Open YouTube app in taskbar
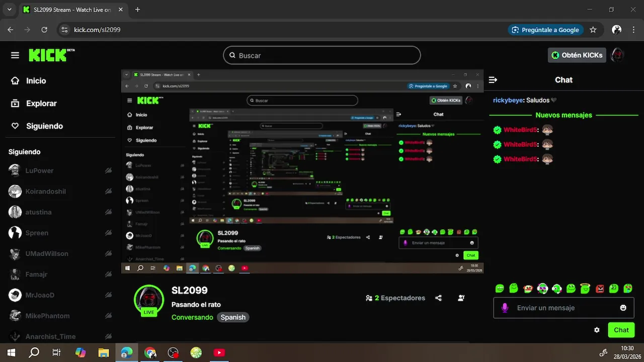 click(x=219, y=353)
